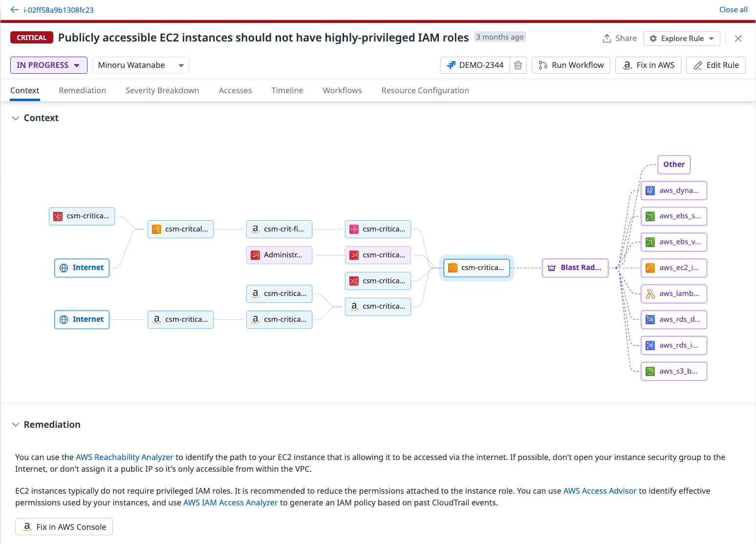Click the Run Workflow branch icon
This screenshot has width=756, height=544.
coord(542,64)
